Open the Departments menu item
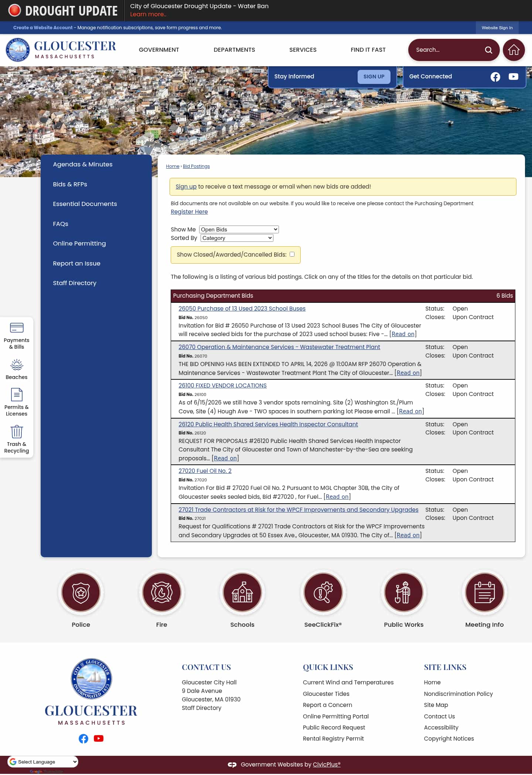The width and height of the screenshot is (532, 775). click(234, 50)
